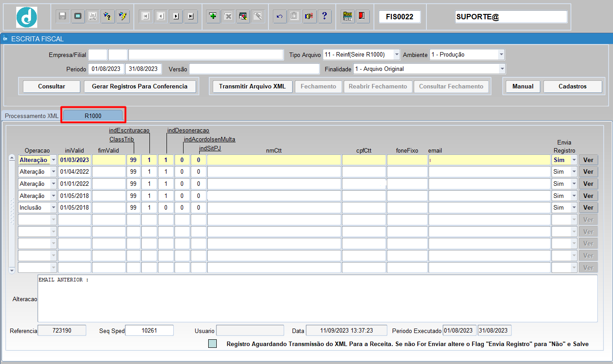Click the Periodo end date 31/08/2023 field
This screenshot has height=364, width=613.
[x=144, y=69]
